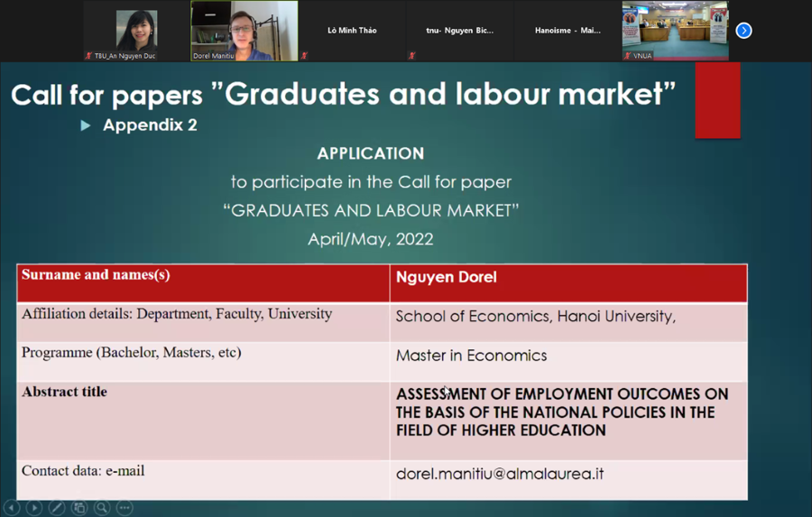The image size is (812, 517).
Task: Click 'to participate in the Call for paper'
Action: click(x=371, y=182)
